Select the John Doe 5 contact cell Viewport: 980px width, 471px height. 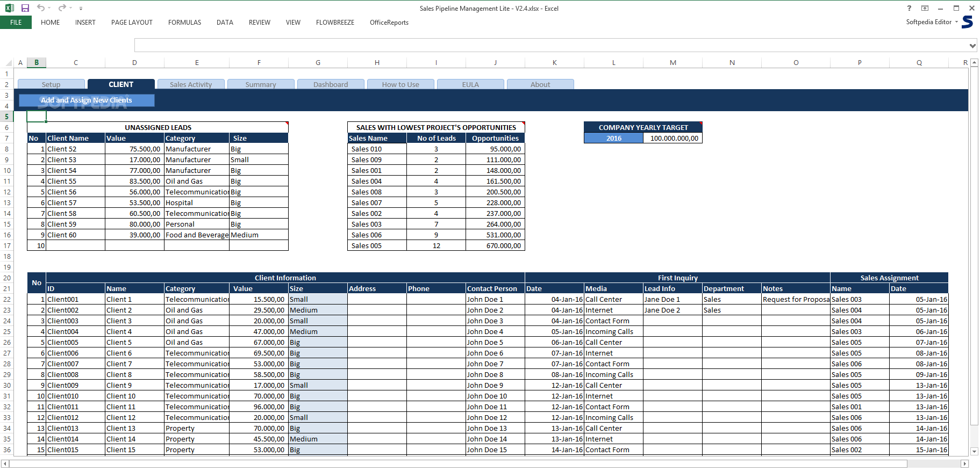[495, 342]
